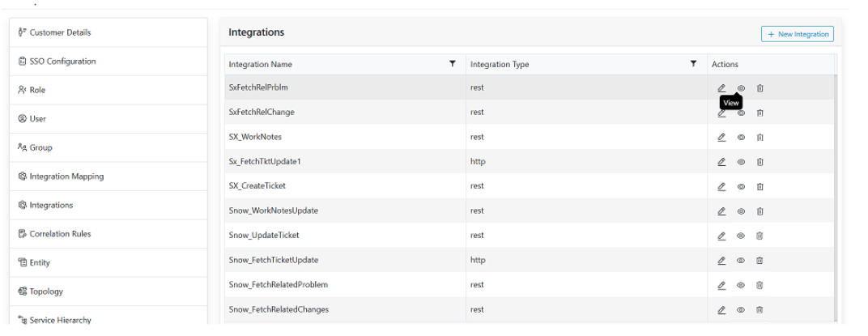Open Customer Details in the sidebar
This screenshot has width=868, height=336.
[x=60, y=32]
